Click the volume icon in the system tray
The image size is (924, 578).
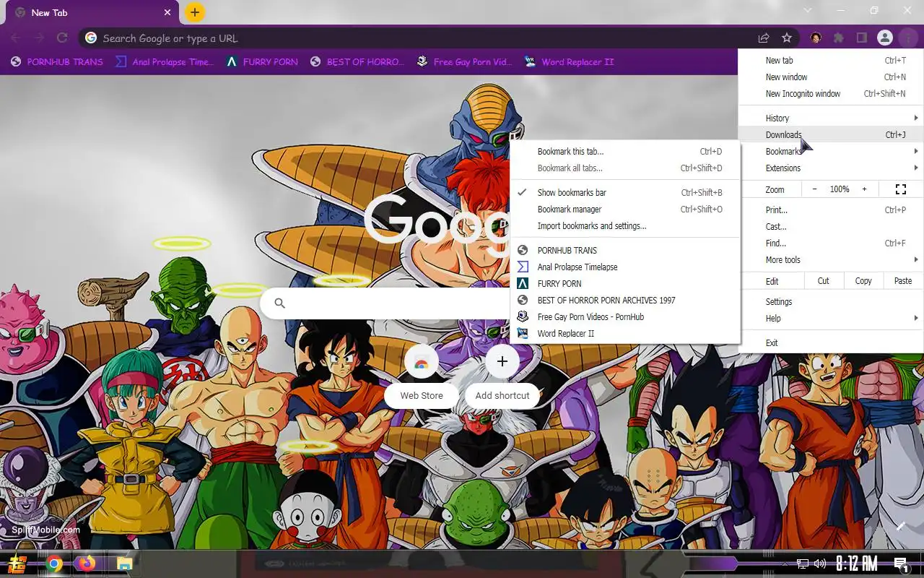tap(820, 564)
